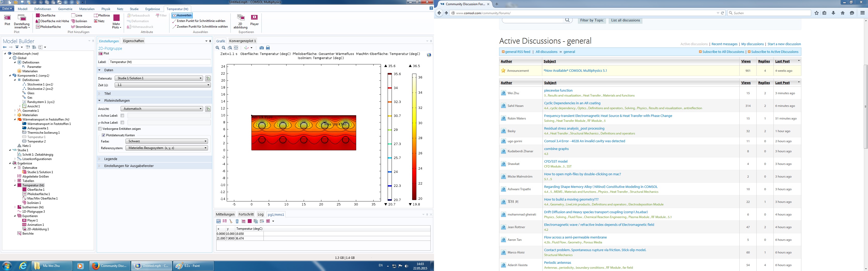Enable the x-Achse Label checkbox
This screenshot has height=271, width=868.
point(122,115)
